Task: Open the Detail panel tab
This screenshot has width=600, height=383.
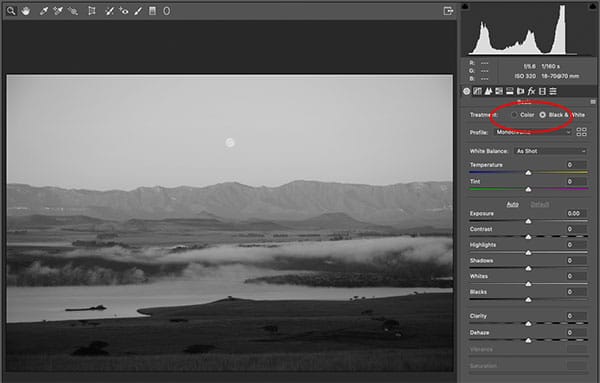Action: click(488, 91)
